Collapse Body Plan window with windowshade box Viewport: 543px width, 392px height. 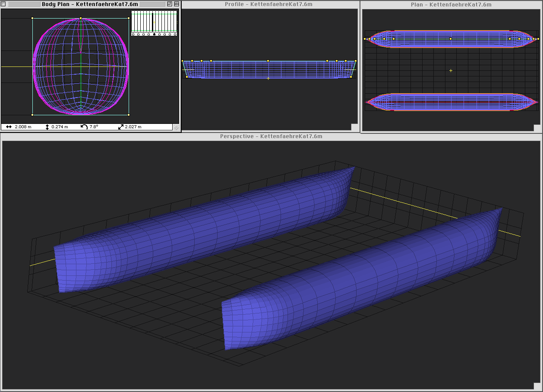tap(177, 4)
